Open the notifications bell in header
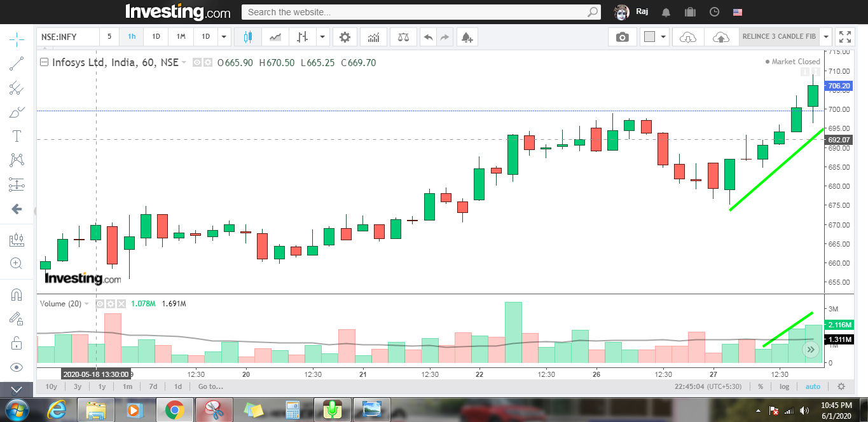The width and height of the screenshot is (868, 422). [666, 12]
